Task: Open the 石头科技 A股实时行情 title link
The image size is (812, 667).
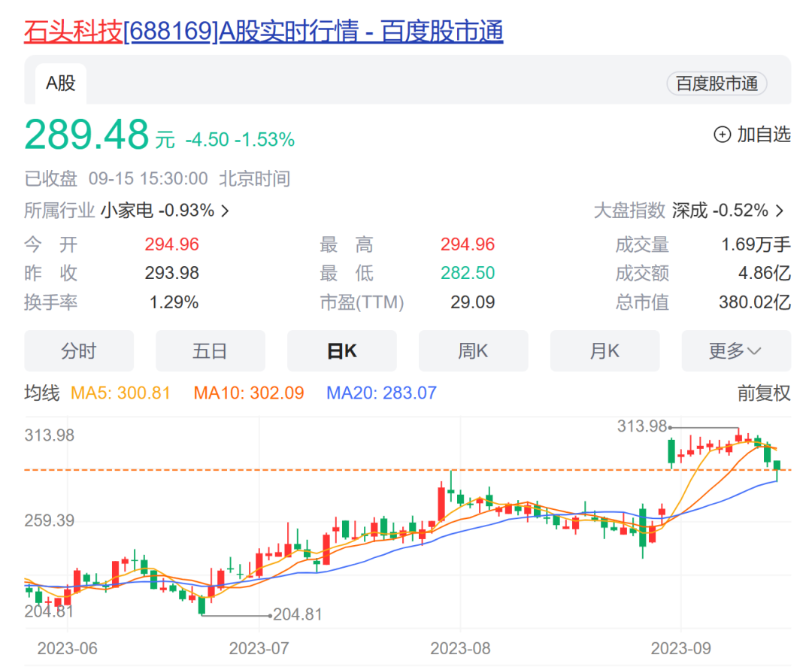Action: [264, 31]
